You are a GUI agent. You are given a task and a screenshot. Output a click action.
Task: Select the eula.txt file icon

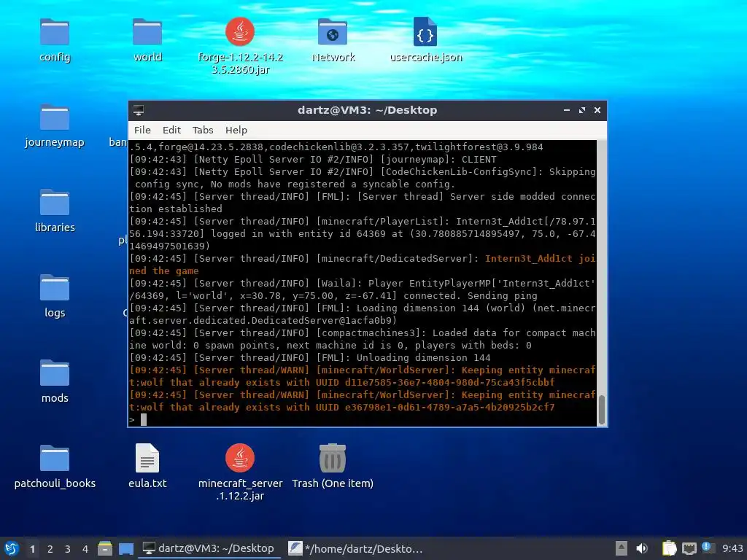[147, 458]
